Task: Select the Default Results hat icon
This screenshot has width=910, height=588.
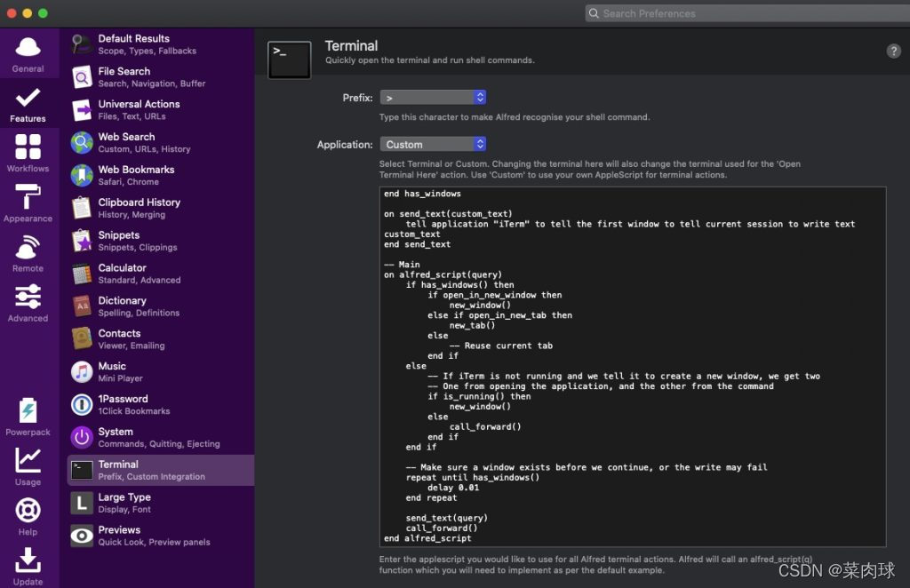Action: click(82, 44)
